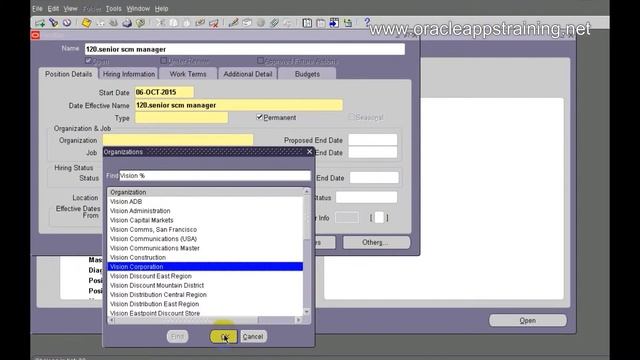Image resolution: width=640 pixels, height=360 pixels.
Task: Click the Translations globe icon
Action: 260,23
